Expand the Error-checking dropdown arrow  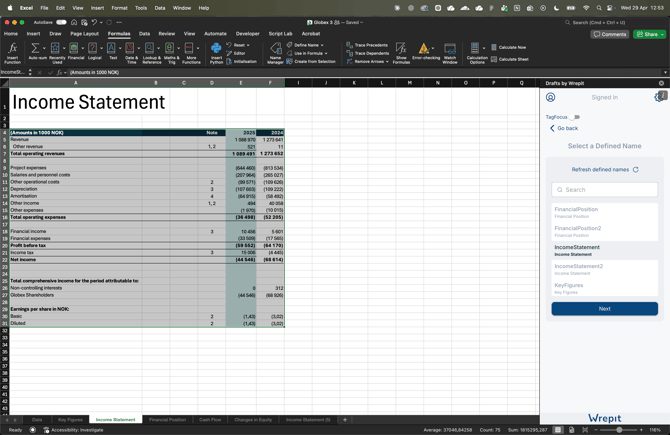click(x=433, y=48)
